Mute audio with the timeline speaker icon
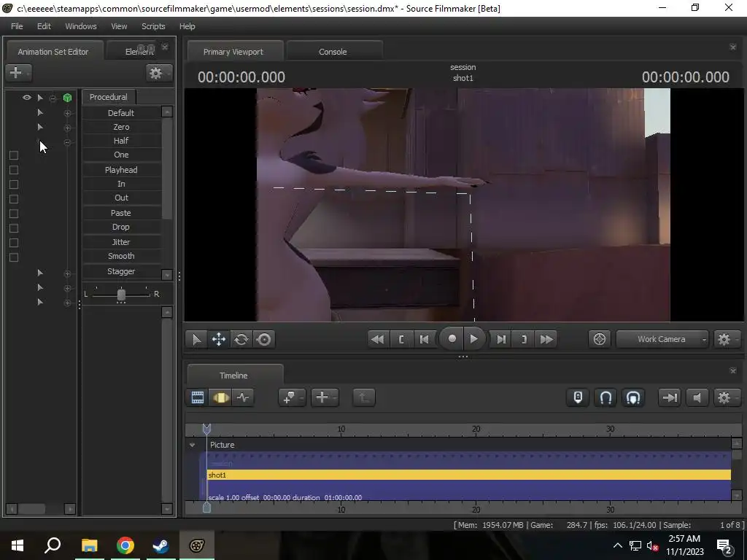 pyautogui.click(x=697, y=397)
